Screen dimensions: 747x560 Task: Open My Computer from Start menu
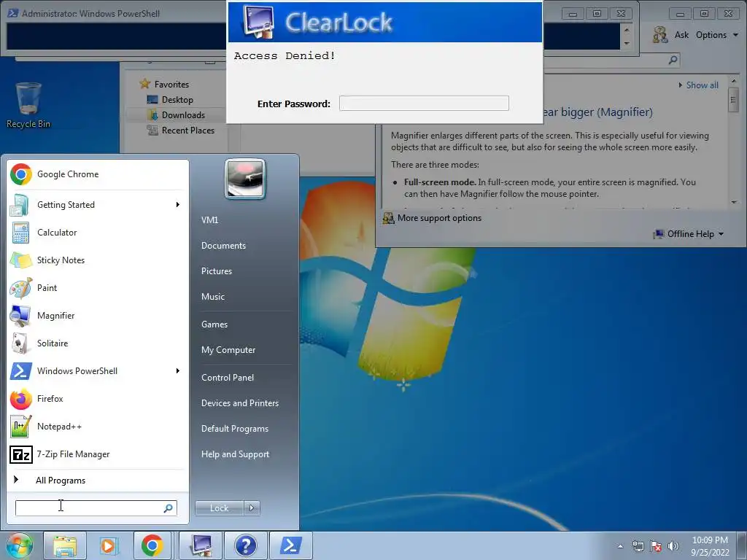click(228, 350)
